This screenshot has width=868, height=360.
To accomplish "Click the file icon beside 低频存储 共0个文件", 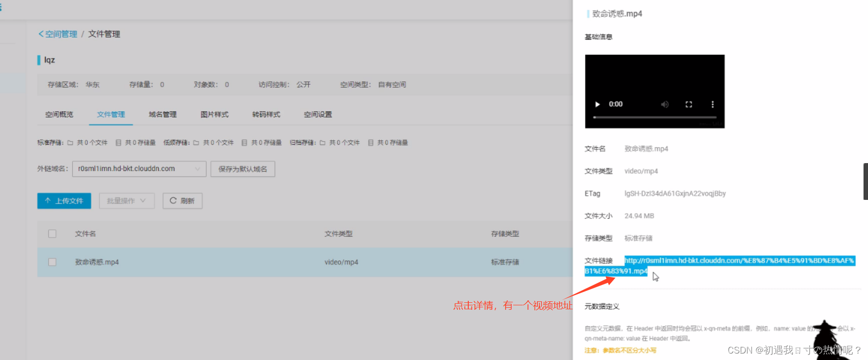I will pos(196,143).
